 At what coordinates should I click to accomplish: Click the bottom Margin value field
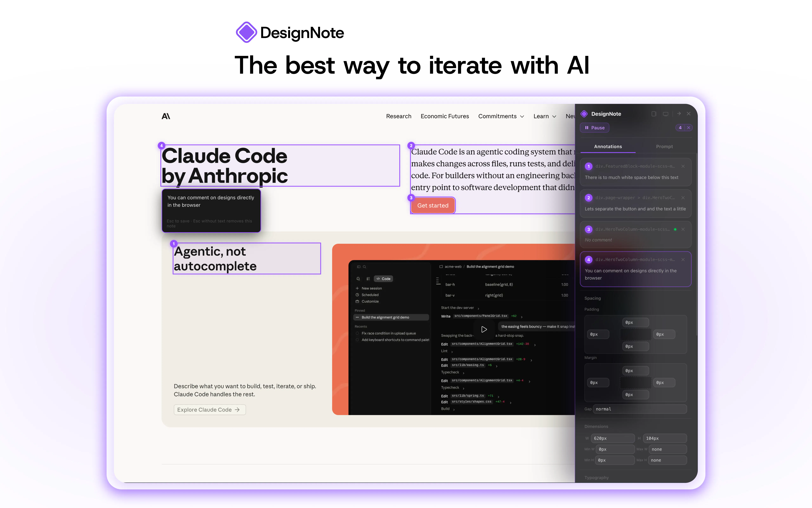point(635,395)
